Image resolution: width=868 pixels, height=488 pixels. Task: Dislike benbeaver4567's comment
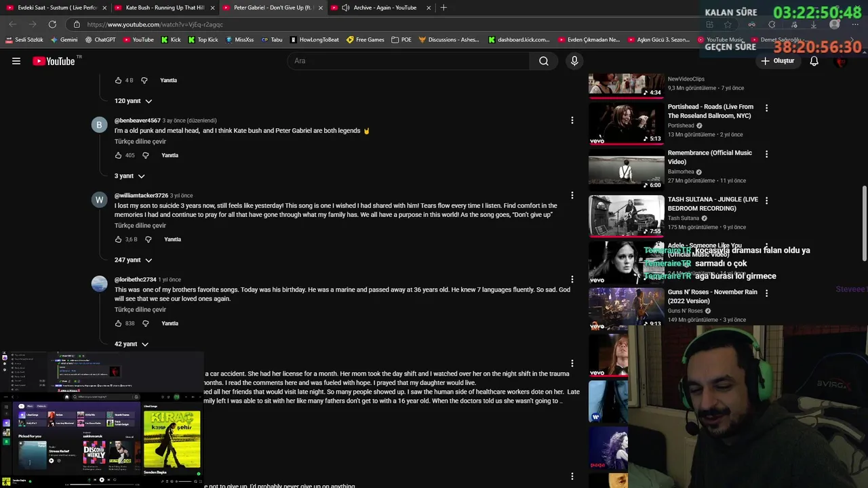click(145, 155)
